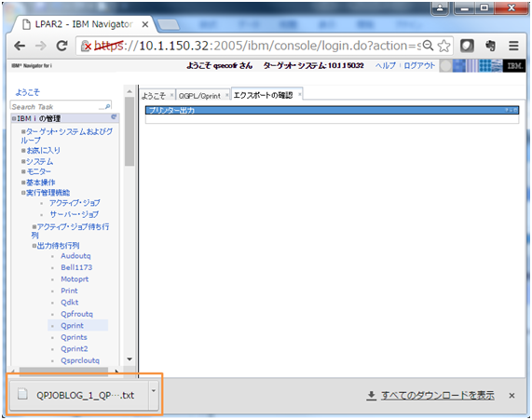Close the ようこそ tab
The height and width of the screenshot is (420, 532).
pos(171,95)
